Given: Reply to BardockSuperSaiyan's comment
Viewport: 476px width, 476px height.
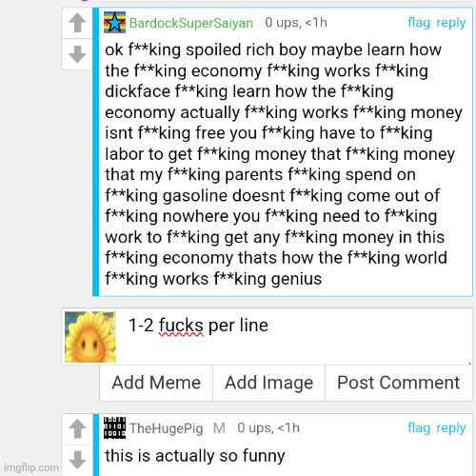Looking at the screenshot, I should [x=451, y=23].
